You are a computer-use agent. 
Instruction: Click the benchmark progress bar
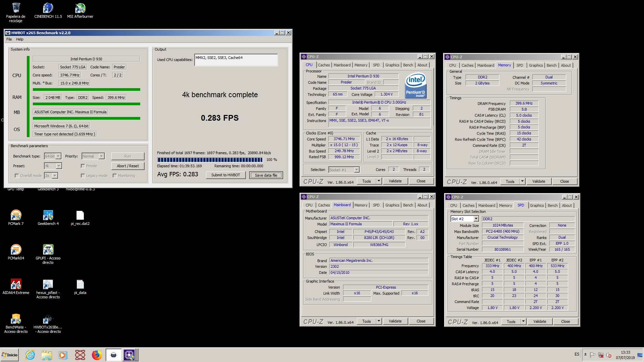(210, 160)
